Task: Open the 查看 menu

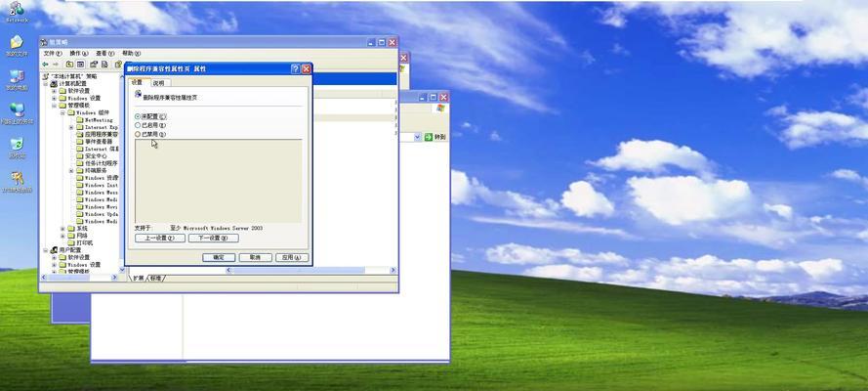Action: point(104,53)
